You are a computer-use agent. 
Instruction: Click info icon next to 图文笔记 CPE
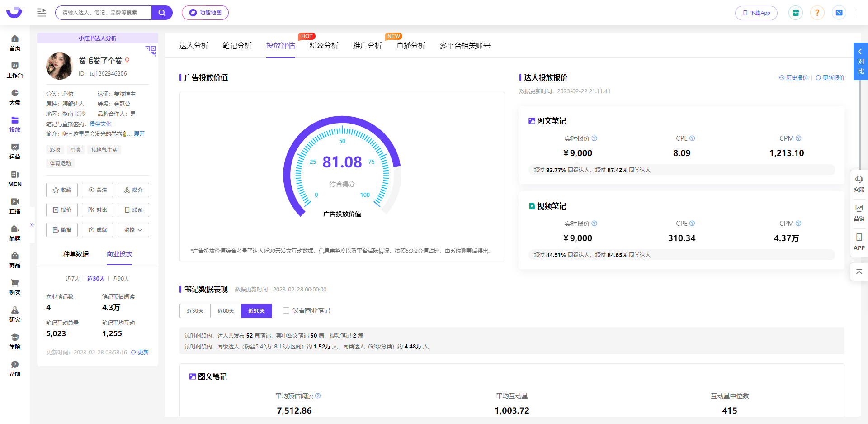coord(692,138)
